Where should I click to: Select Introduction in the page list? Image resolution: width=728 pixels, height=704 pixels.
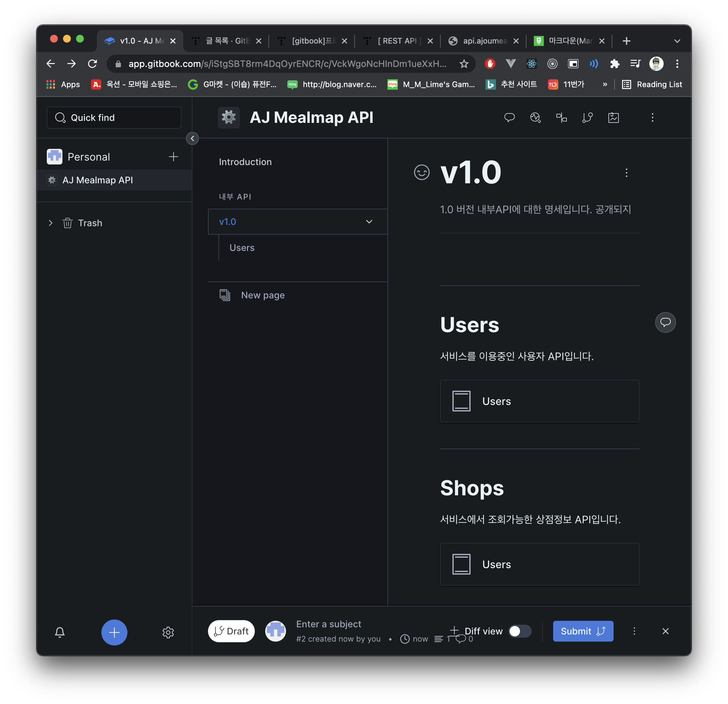coord(245,162)
